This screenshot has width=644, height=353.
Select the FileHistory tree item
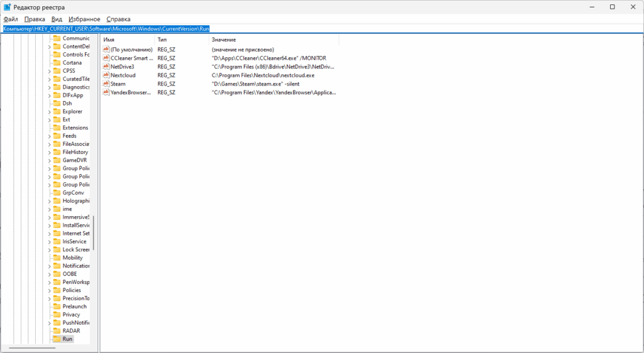[x=75, y=152]
